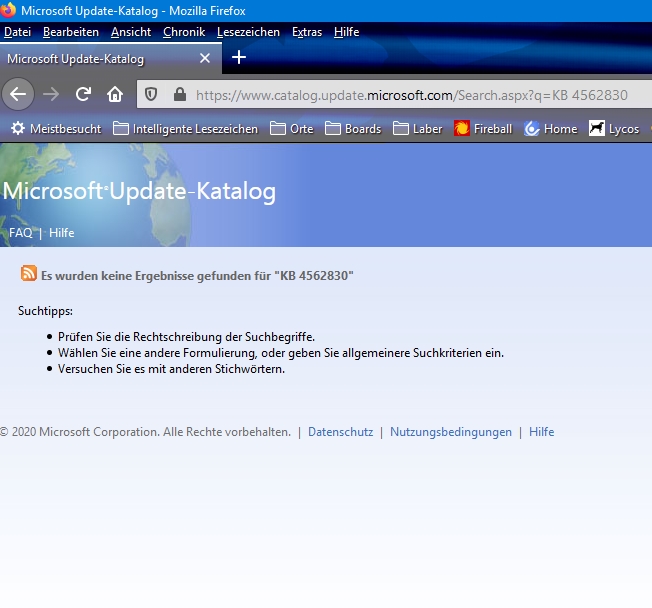Open the Bearbeiten menu
Screen dimensions: 652x608
[71, 32]
